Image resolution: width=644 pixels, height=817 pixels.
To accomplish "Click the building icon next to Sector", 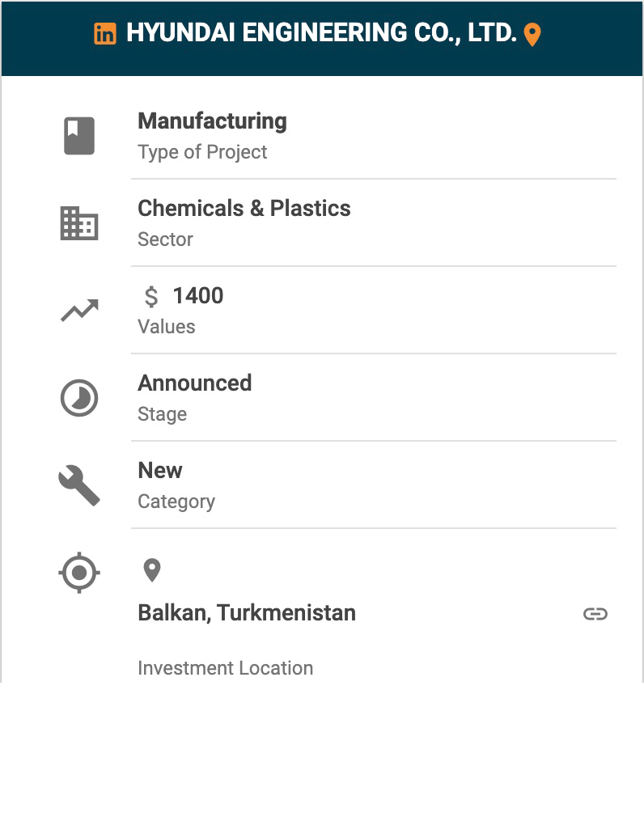I will pyautogui.click(x=79, y=223).
